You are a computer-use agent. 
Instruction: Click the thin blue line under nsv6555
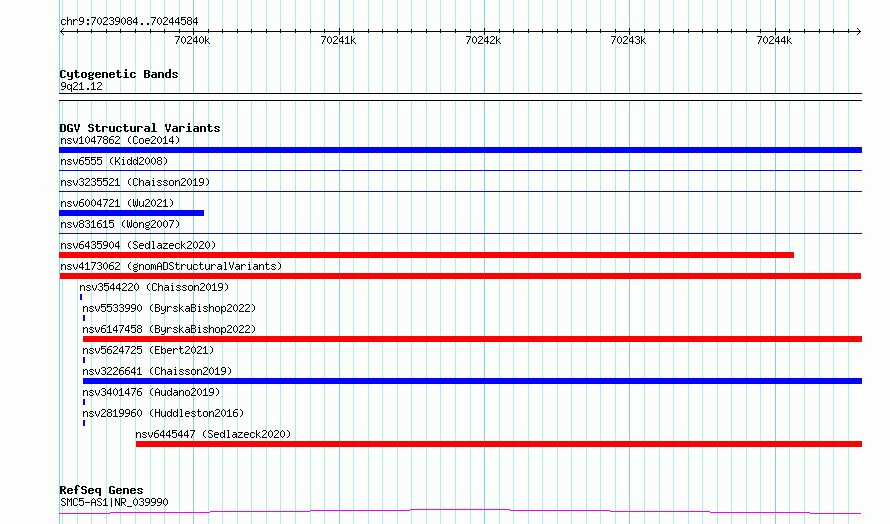[x=460, y=170]
